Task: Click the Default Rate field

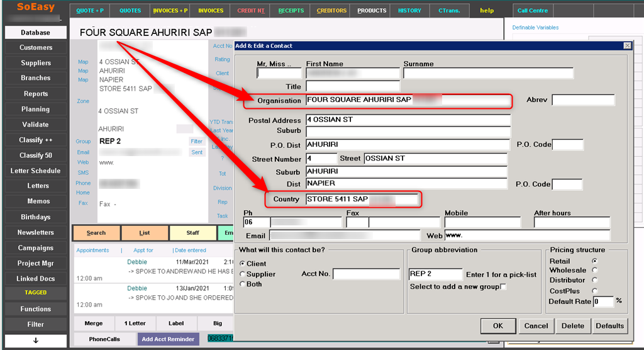Action: [x=603, y=302]
